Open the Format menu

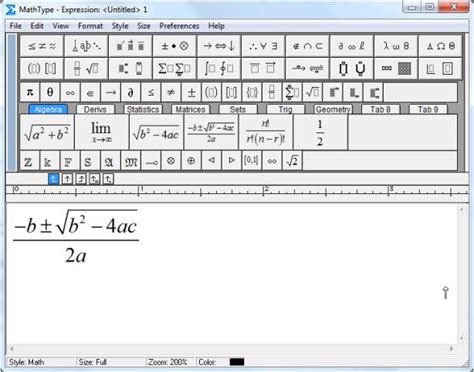[x=90, y=26]
